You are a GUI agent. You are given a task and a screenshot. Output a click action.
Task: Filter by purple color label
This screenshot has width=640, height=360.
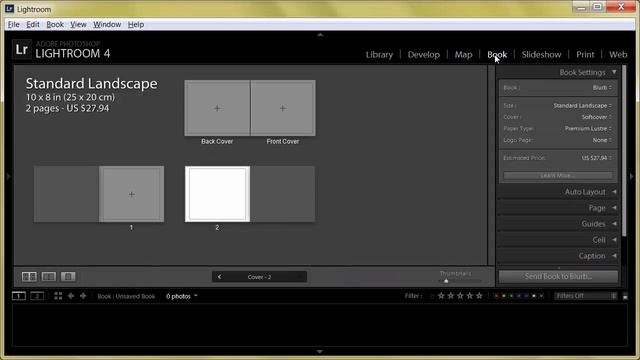pos(526,296)
